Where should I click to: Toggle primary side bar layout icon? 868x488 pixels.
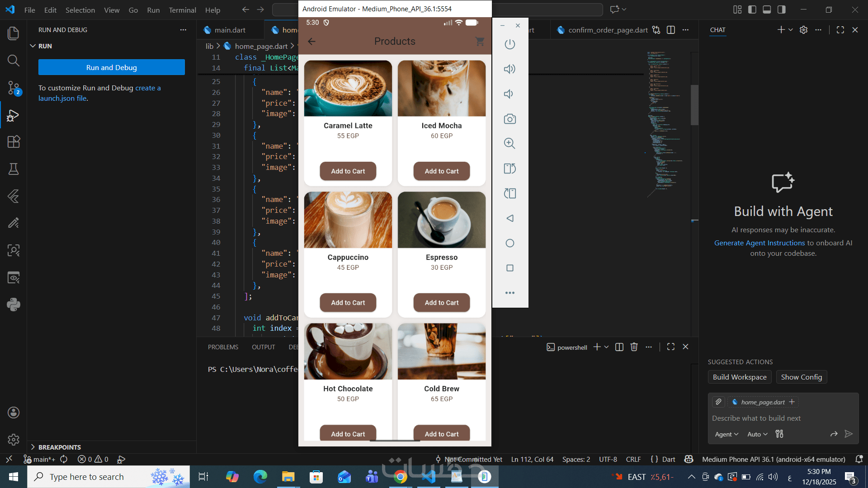752,9
